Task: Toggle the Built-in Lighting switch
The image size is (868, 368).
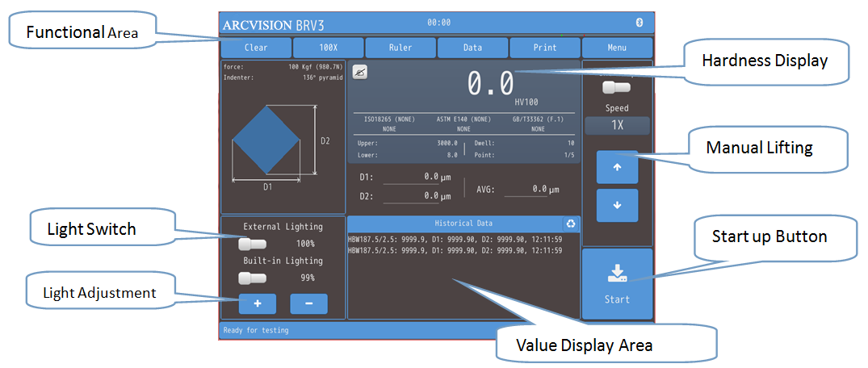Action: [253, 278]
